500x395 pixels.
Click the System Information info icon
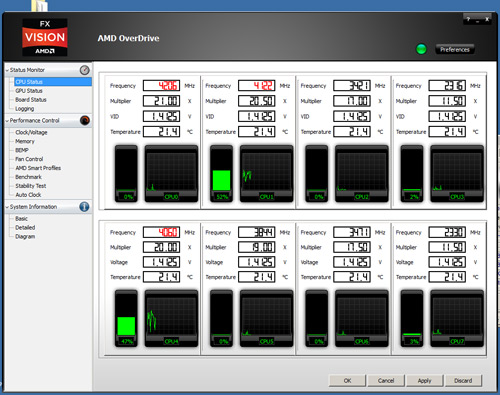[84, 207]
